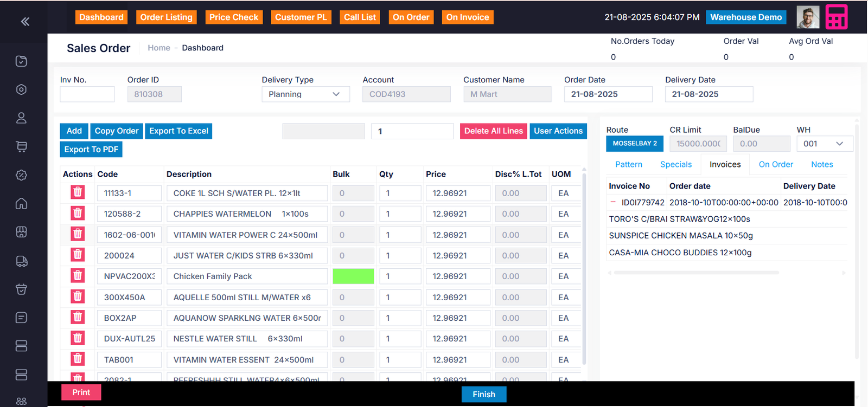This screenshot has width=868, height=407.
Task: Click the Export To Excel button
Action: pos(178,131)
